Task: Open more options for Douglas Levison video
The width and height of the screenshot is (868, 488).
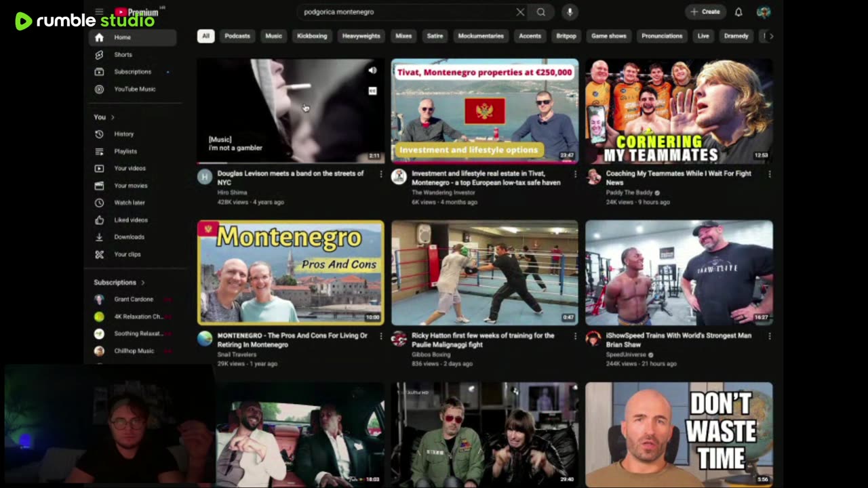Action: (381, 174)
